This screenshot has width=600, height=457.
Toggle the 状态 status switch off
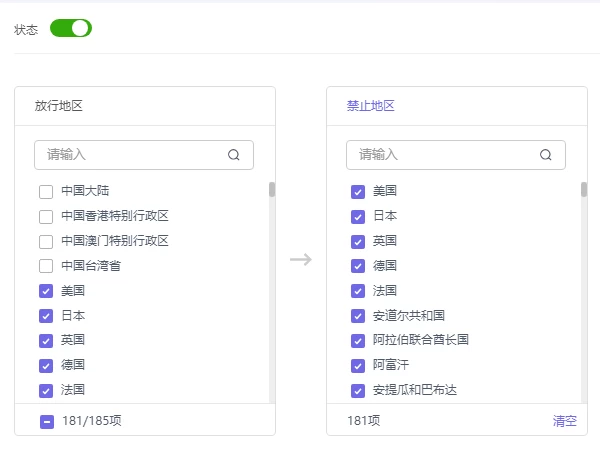(71, 28)
